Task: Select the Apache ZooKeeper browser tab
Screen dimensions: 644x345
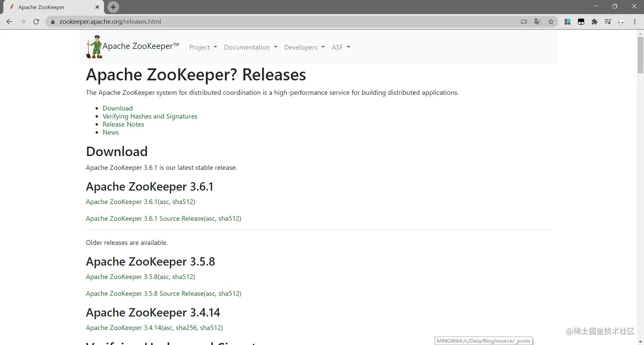Action: click(x=54, y=7)
